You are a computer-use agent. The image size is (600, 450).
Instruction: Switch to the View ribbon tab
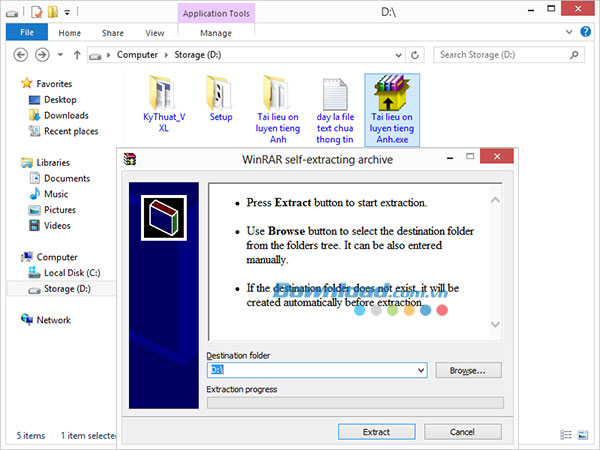tap(154, 32)
